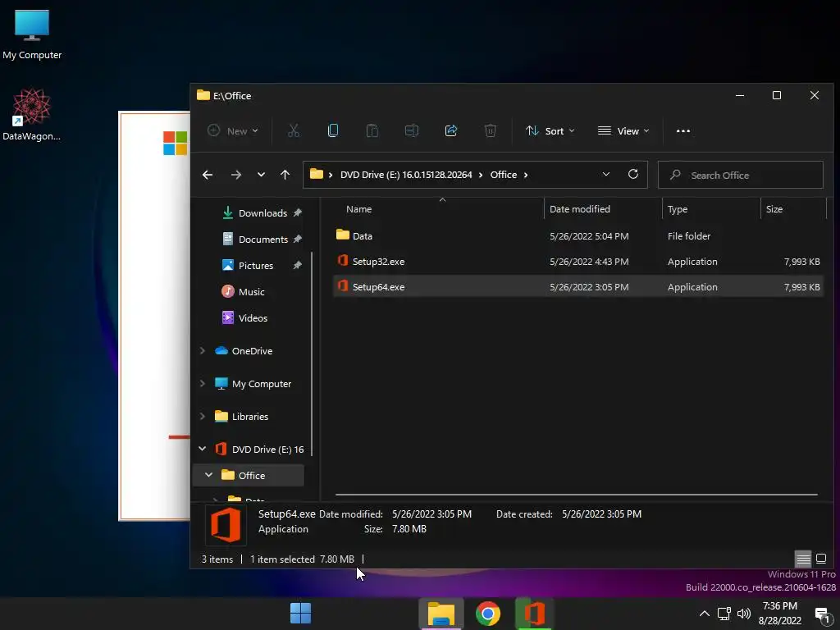Open Downloads in navigation pane
This screenshot has width=840, height=630.
262,213
